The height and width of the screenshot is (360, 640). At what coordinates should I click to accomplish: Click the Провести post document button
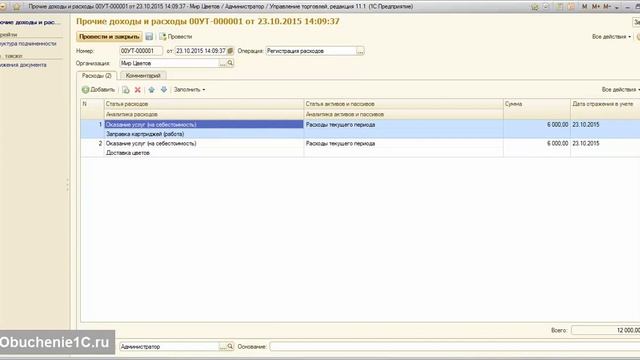pos(176,37)
